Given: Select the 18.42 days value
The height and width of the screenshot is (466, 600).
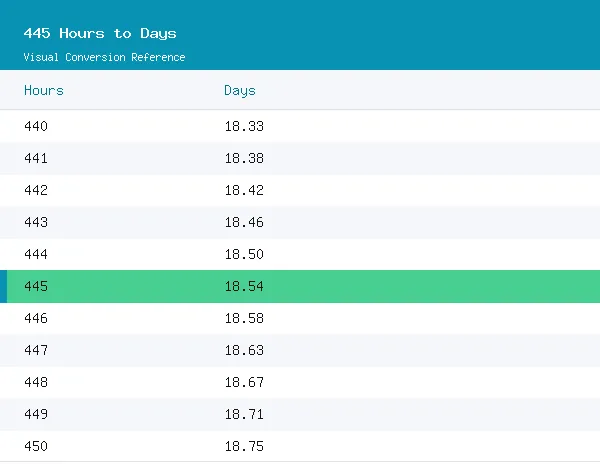Looking at the screenshot, I should click(x=244, y=190).
